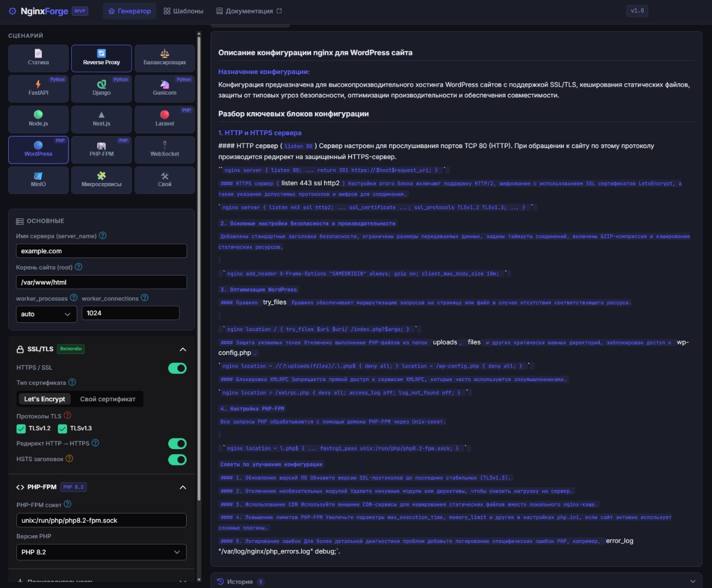Click the worker_connections field 1024
The height and width of the screenshot is (588, 712).
coord(131,313)
